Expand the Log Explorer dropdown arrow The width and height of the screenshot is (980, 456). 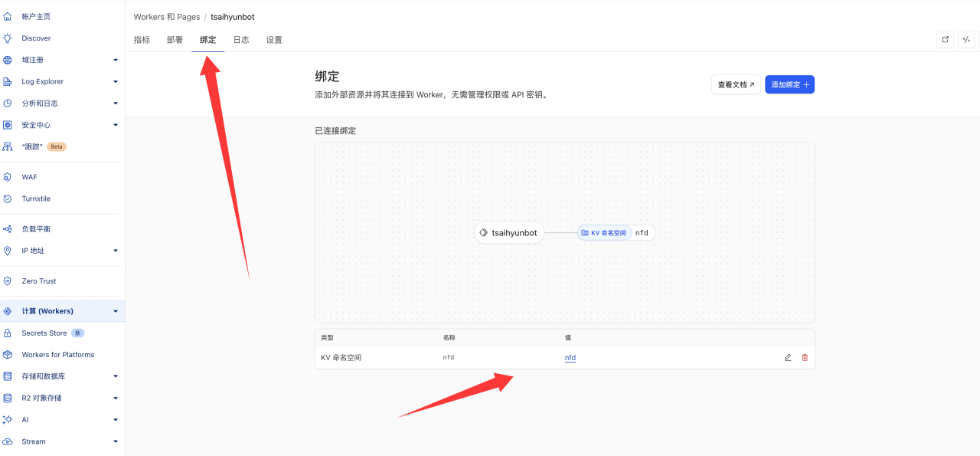point(116,82)
